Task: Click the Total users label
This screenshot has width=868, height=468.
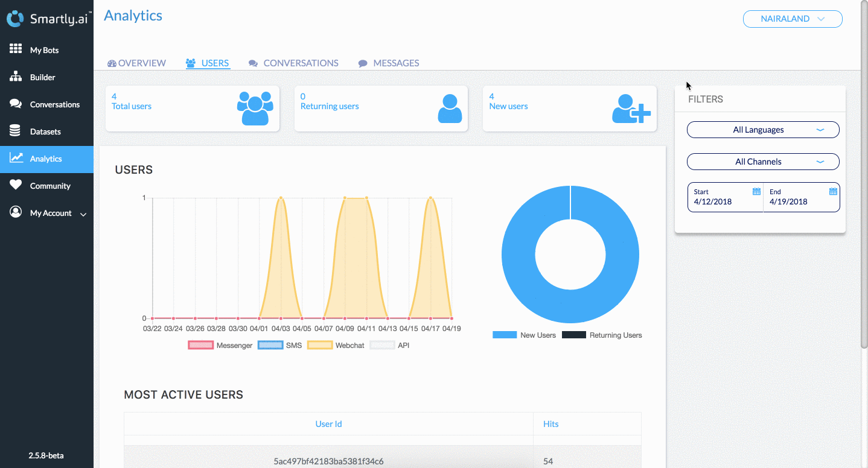Action: click(x=132, y=106)
